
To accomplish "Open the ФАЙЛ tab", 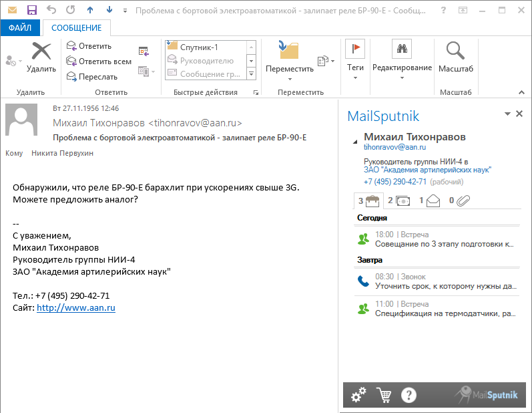I will click(20, 28).
